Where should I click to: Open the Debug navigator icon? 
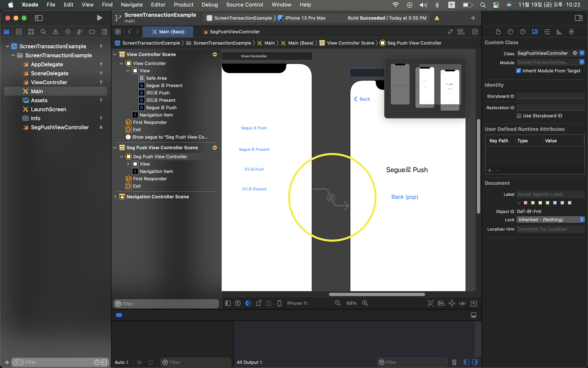click(x=80, y=32)
